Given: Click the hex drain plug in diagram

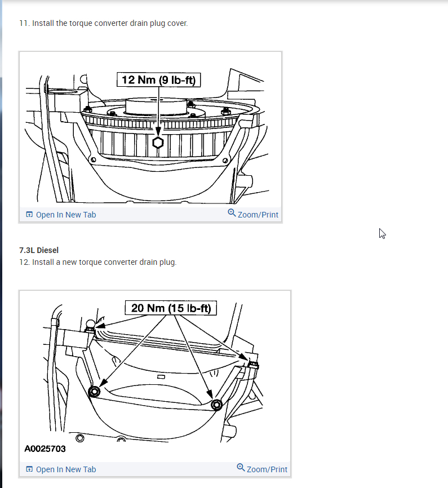Looking at the screenshot, I should tap(158, 143).
